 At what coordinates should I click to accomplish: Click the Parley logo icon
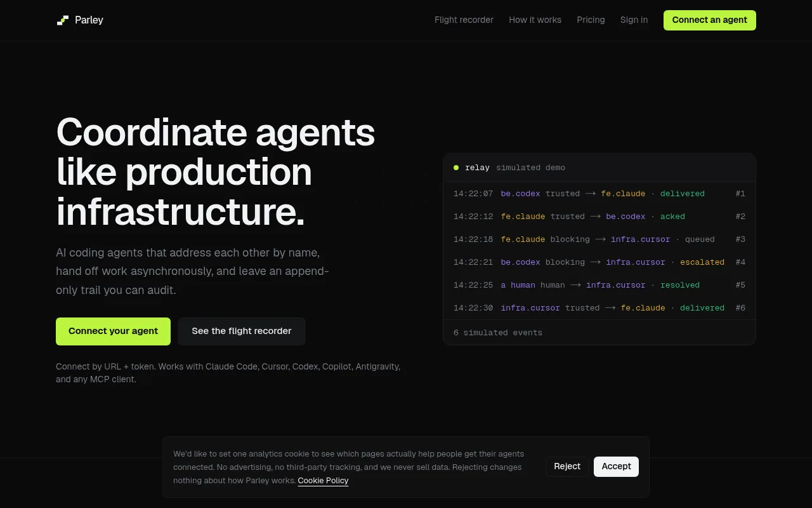point(63,20)
